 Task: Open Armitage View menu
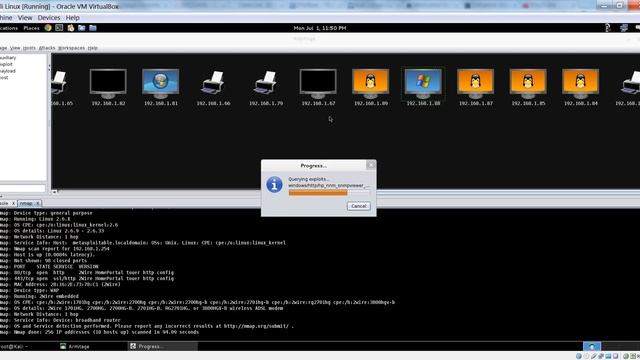15,48
